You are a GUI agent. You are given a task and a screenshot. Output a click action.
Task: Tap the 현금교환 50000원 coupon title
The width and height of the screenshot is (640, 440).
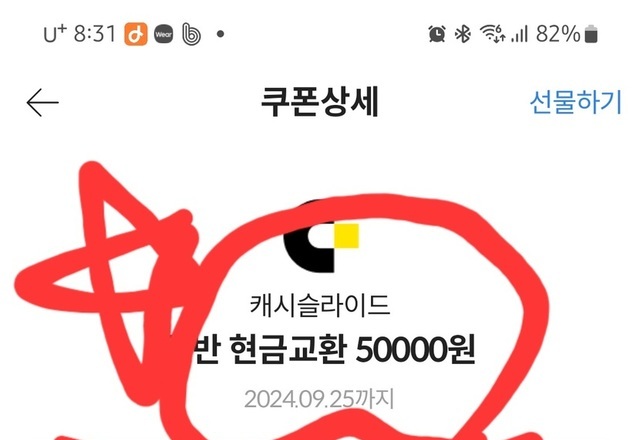point(334,350)
